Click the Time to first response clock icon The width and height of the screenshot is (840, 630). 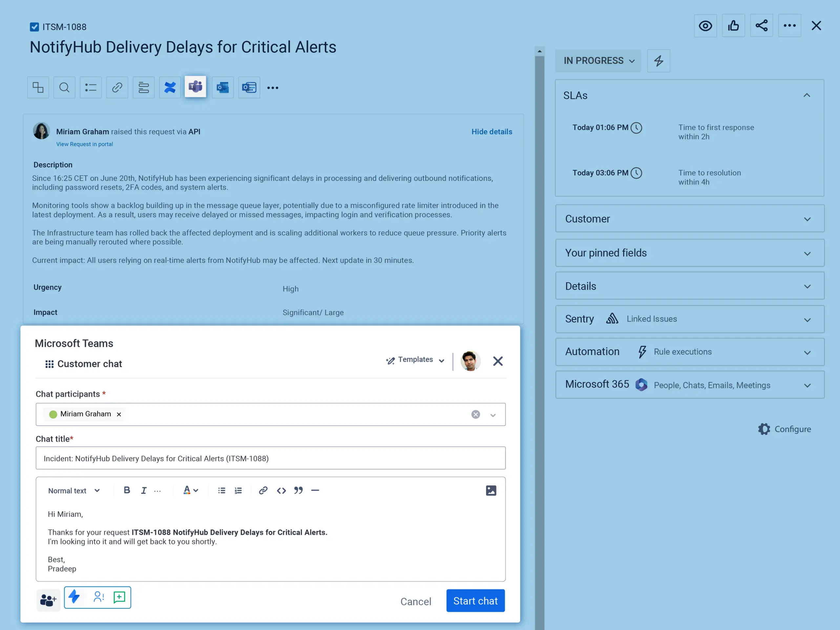(x=636, y=128)
